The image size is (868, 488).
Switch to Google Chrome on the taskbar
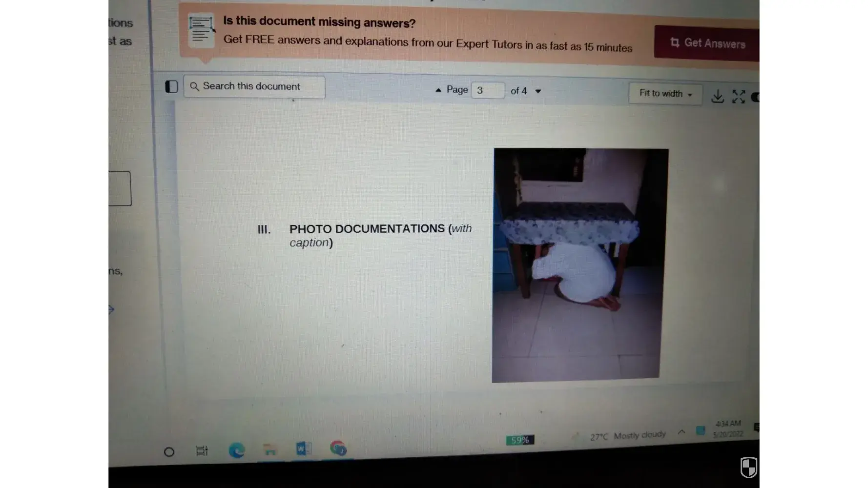(338, 448)
